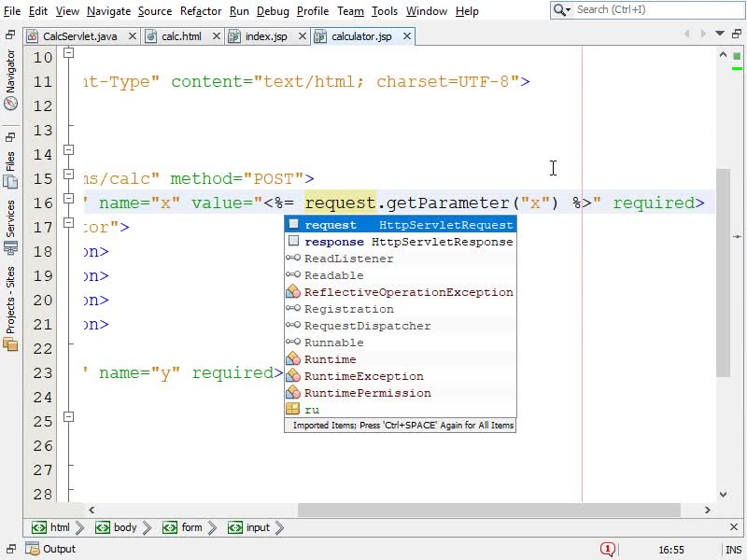Choose Readable from the completion list

[401, 275]
